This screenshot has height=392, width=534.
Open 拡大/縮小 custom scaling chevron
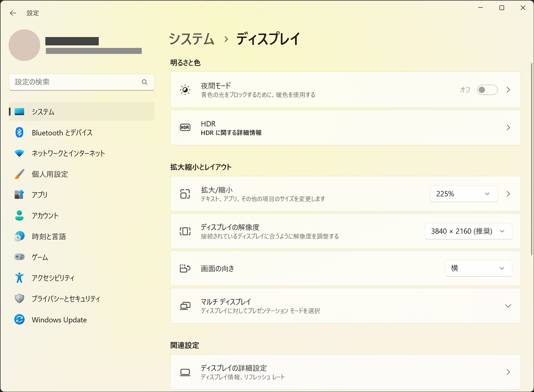pyautogui.click(x=508, y=194)
